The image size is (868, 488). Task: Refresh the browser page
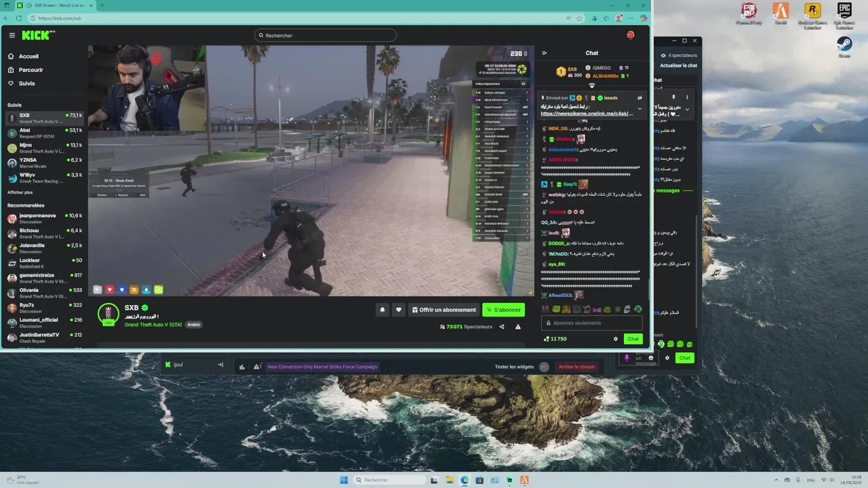pos(19,18)
